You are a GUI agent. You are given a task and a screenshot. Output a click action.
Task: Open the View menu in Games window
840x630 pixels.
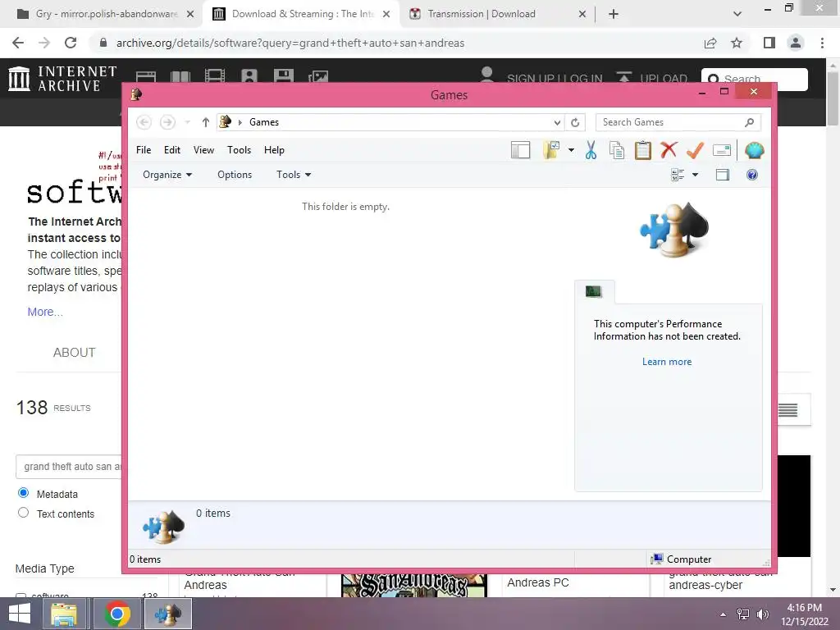click(203, 150)
